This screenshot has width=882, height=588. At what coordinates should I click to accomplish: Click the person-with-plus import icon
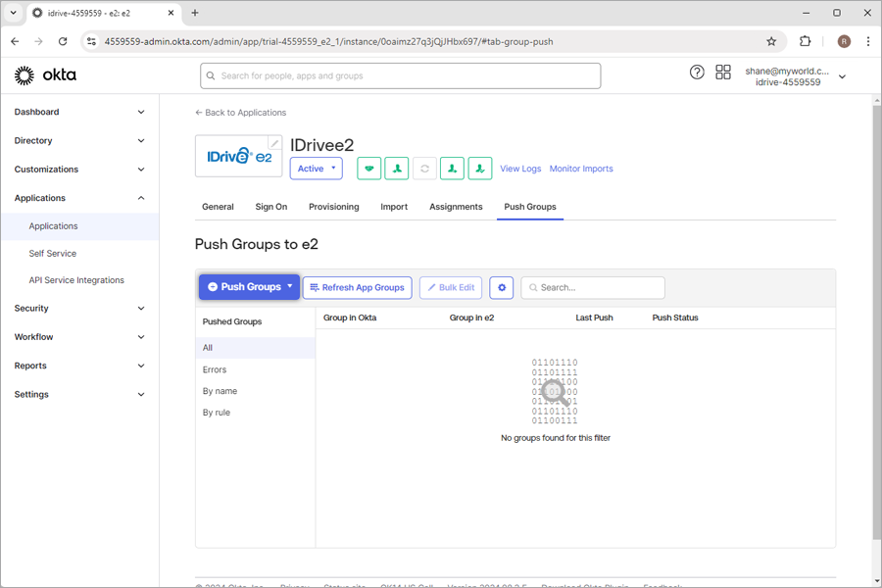(x=452, y=169)
